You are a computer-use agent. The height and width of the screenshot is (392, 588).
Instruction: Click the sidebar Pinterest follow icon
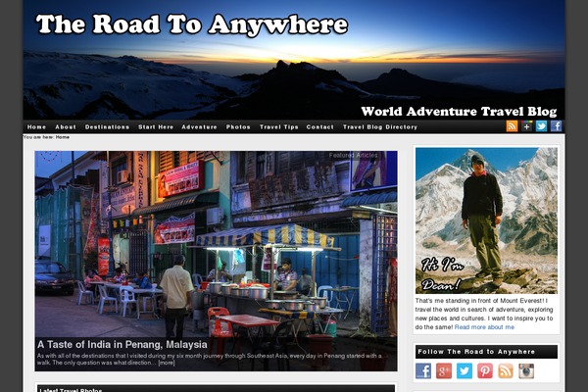click(485, 371)
